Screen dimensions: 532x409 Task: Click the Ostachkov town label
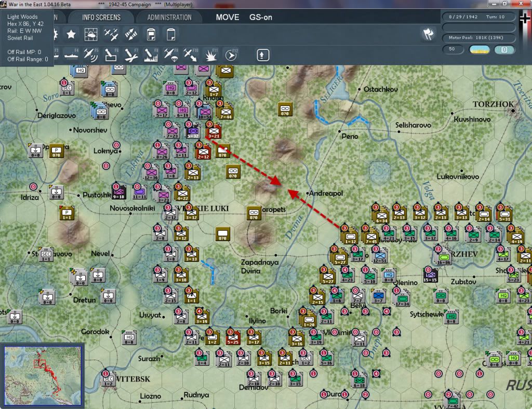click(x=380, y=89)
